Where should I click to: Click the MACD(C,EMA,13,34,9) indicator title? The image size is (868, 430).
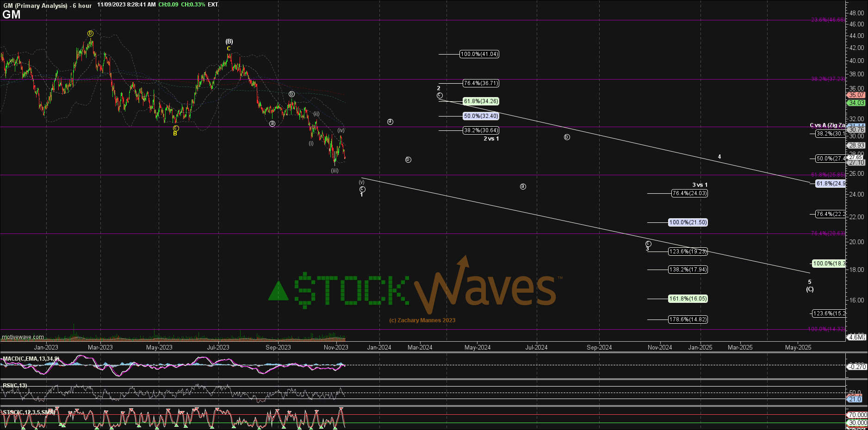tap(31, 359)
